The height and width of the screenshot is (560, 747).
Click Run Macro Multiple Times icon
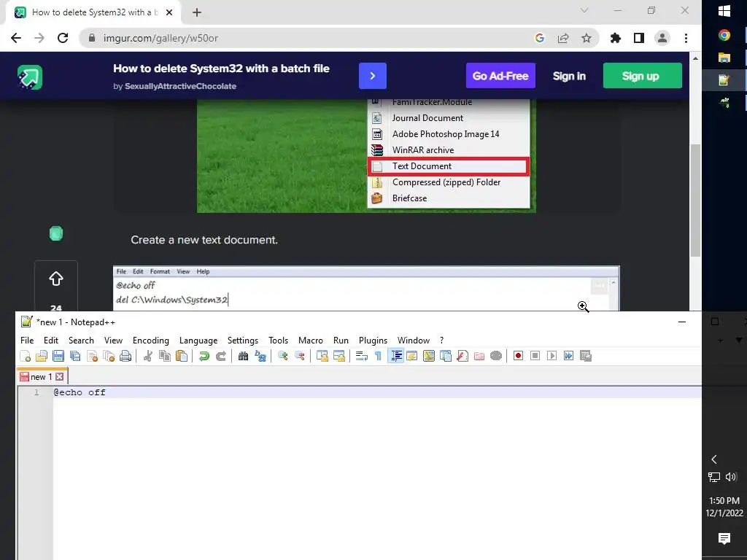[569, 356]
